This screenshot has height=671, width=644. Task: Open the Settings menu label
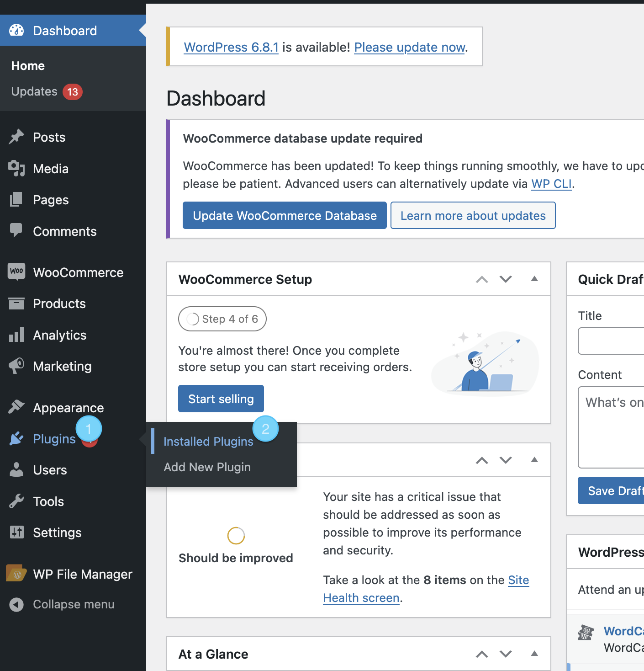coord(57,533)
